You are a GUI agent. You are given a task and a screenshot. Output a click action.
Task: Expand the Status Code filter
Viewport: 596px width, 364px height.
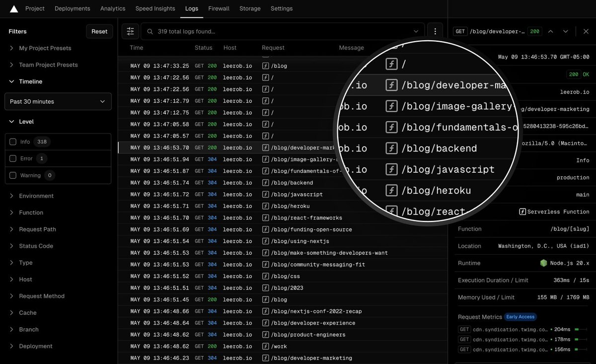[x=31, y=246]
